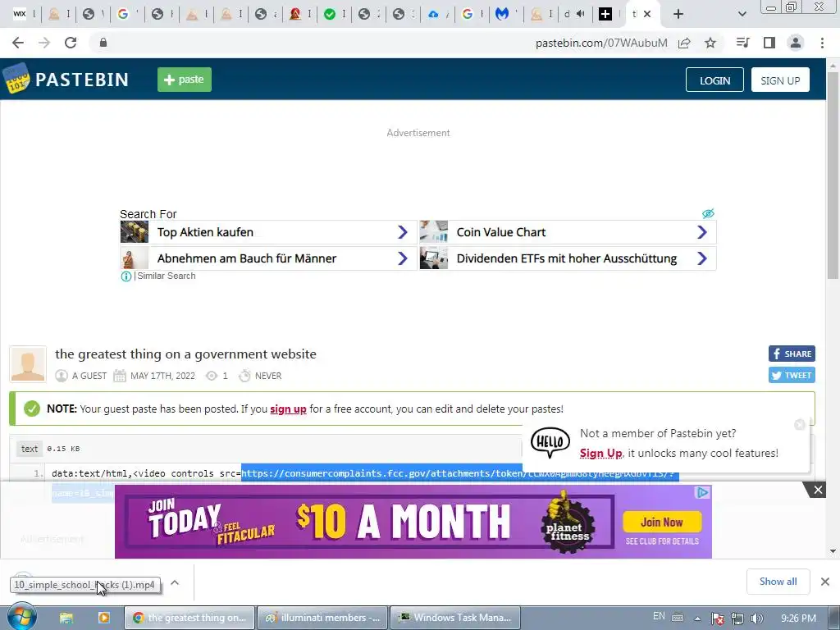Click the 'text' syntax label
840x630 pixels.
coord(30,449)
